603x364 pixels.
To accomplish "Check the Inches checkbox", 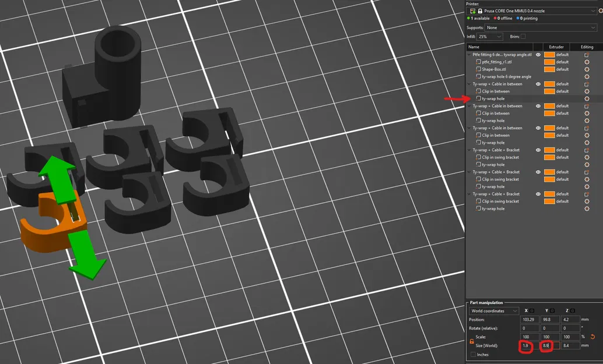I will pyautogui.click(x=473, y=355).
